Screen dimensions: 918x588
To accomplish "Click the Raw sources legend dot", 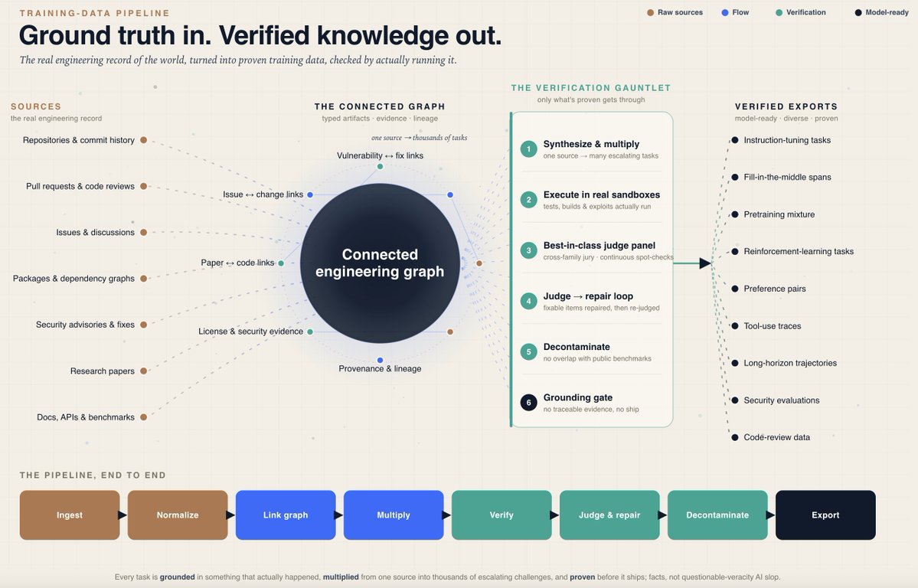I will (x=651, y=12).
